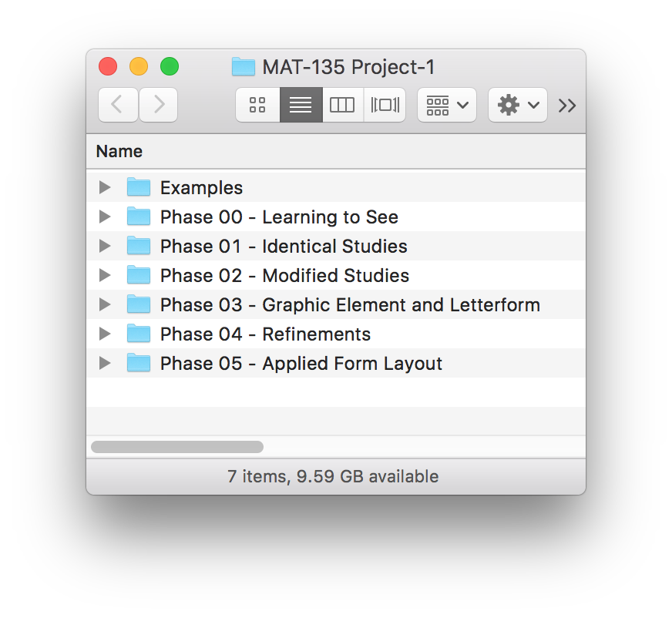Switch to column view
672x618 pixels.
coord(342,105)
